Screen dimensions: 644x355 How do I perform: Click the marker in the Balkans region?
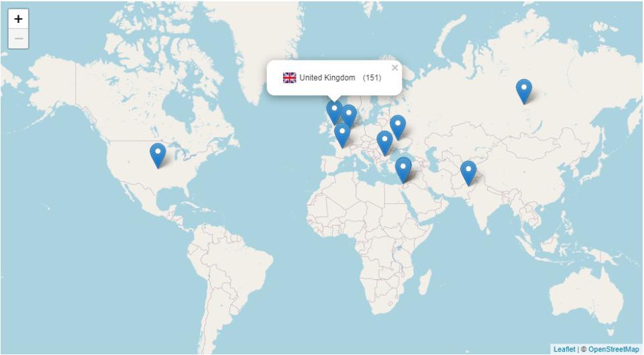pyautogui.click(x=384, y=141)
